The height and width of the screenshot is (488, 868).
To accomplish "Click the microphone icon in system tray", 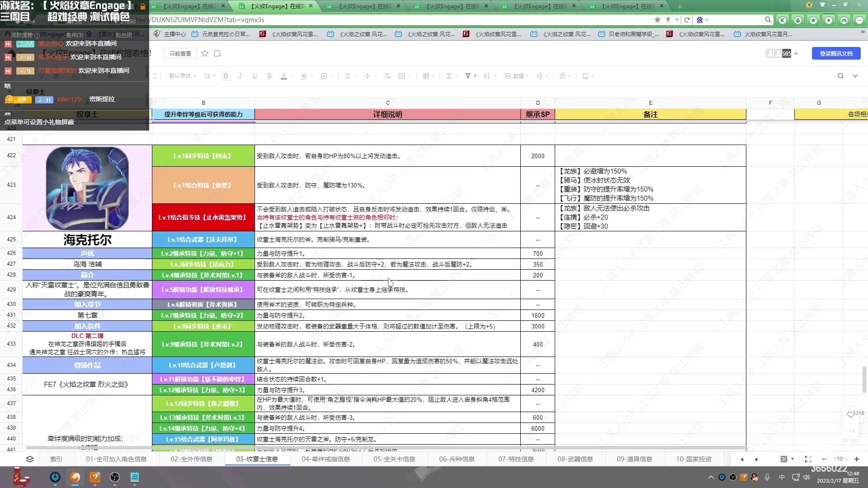I will tap(767, 477).
